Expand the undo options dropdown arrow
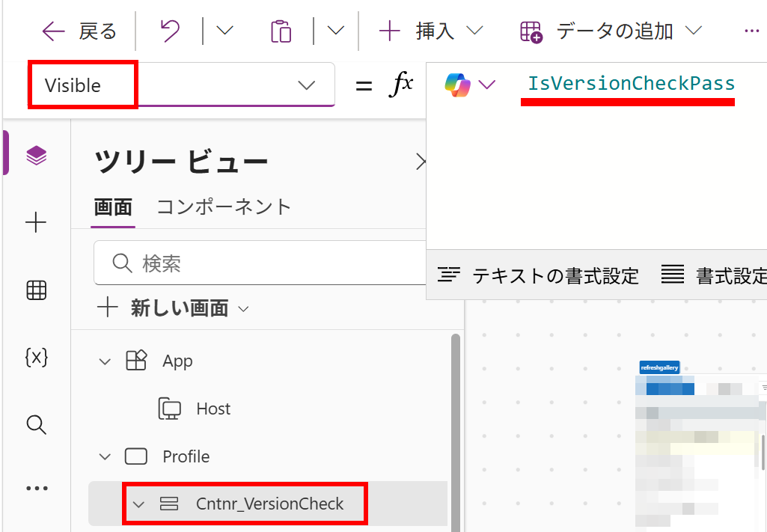This screenshot has width=767, height=532. tap(224, 31)
